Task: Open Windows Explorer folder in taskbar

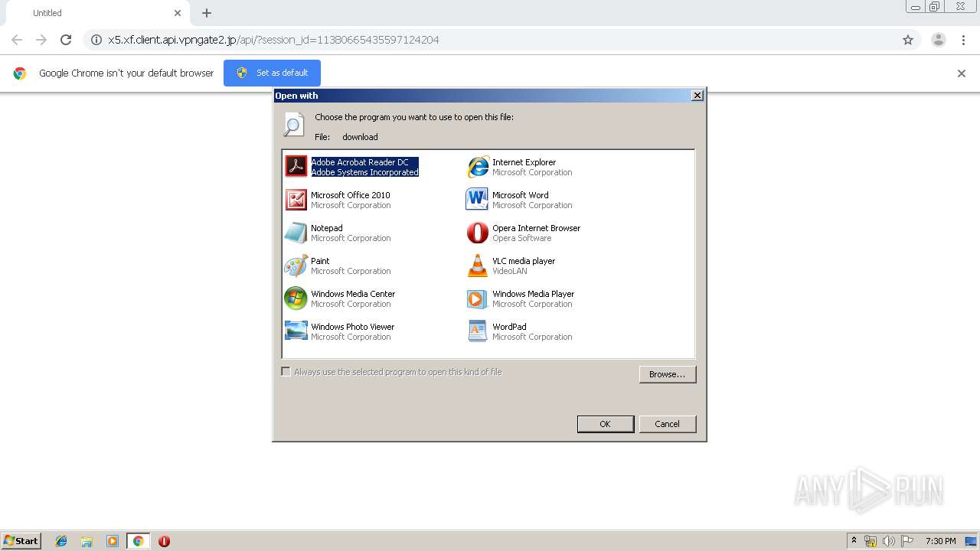Action: (87, 541)
